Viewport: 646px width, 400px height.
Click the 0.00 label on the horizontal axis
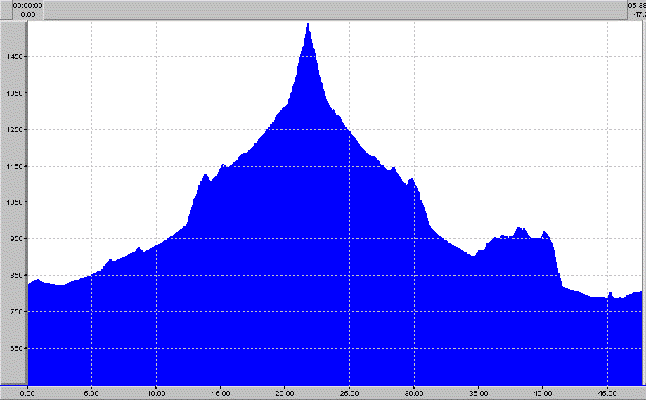[x=28, y=393]
